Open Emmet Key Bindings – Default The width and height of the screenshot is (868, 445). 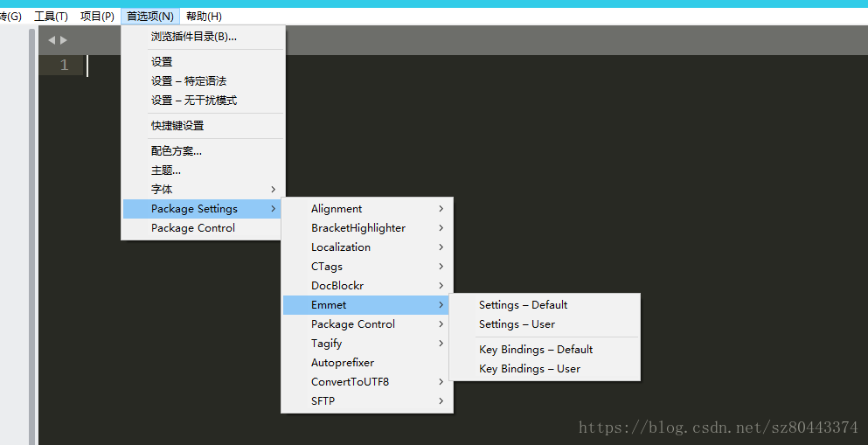click(x=545, y=350)
